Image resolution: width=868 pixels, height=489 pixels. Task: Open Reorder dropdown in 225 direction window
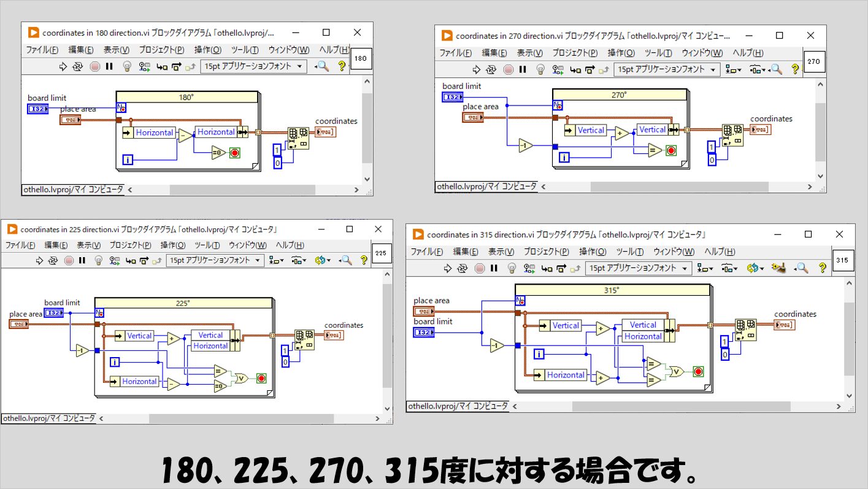[x=322, y=260]
